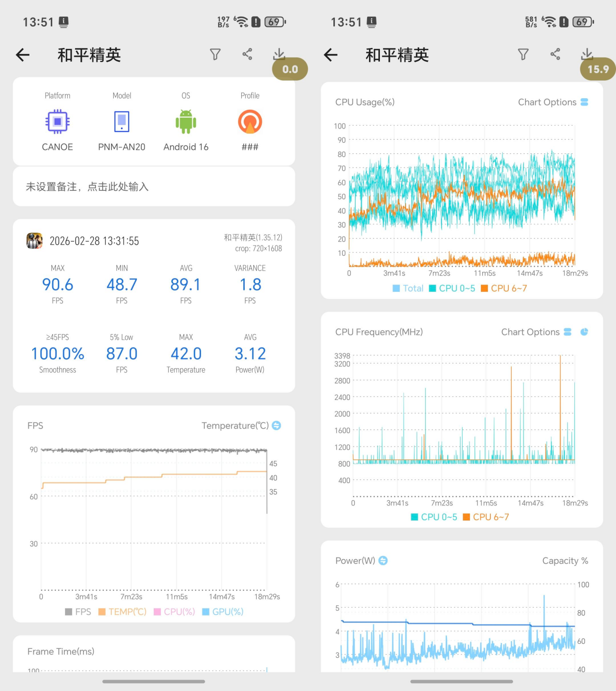The image size is (616, 691).
Task: Tap the back arrow on left screen
Action: (23, 55)
